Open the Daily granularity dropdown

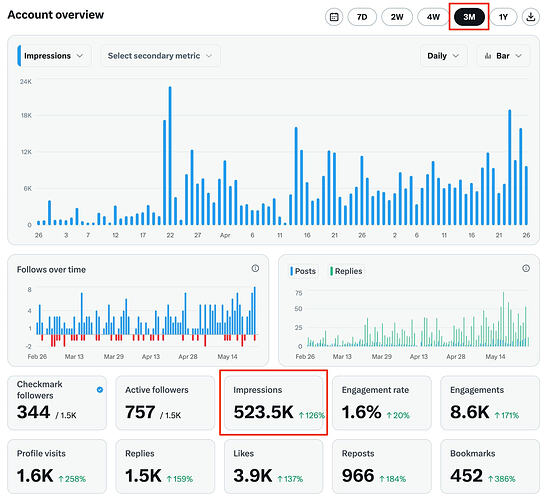pyautogui.click(x=443, y=56)
